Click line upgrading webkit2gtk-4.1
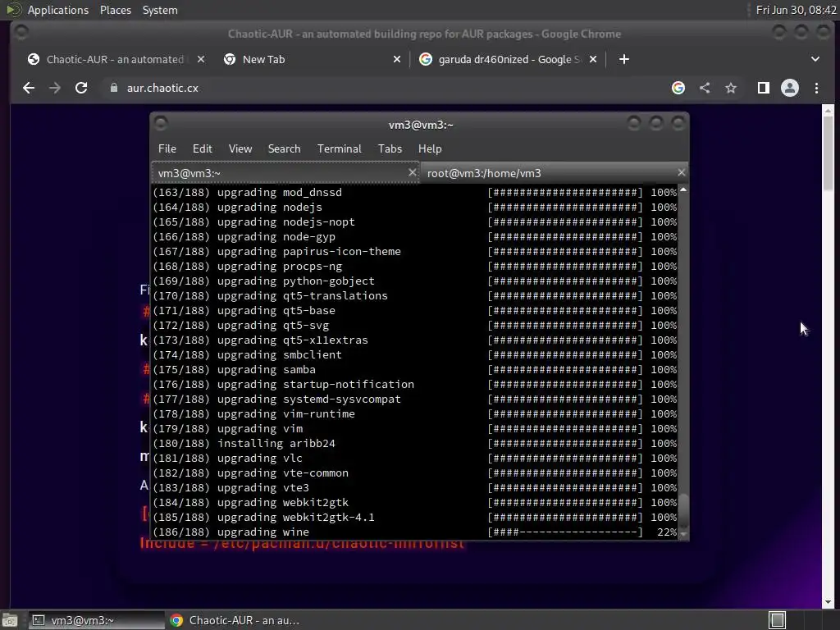This screenshot has width=840, height=630. coord(414,518)
